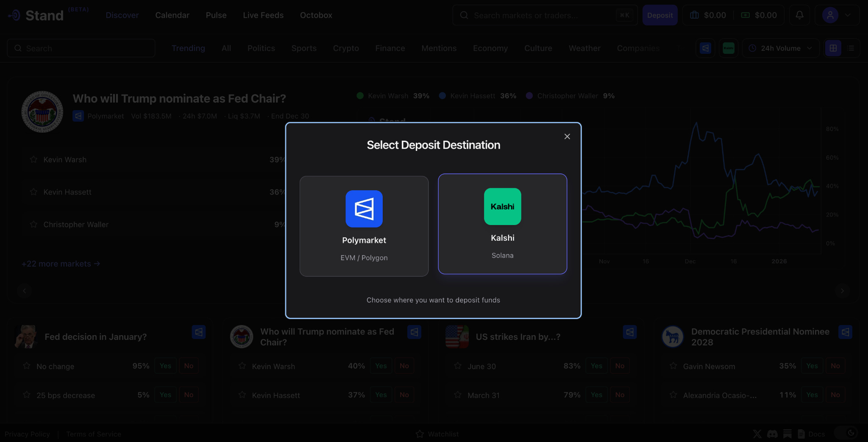Open Fed decision in January market
Viewport: 868px width, 442px height.
click(95, 337)
